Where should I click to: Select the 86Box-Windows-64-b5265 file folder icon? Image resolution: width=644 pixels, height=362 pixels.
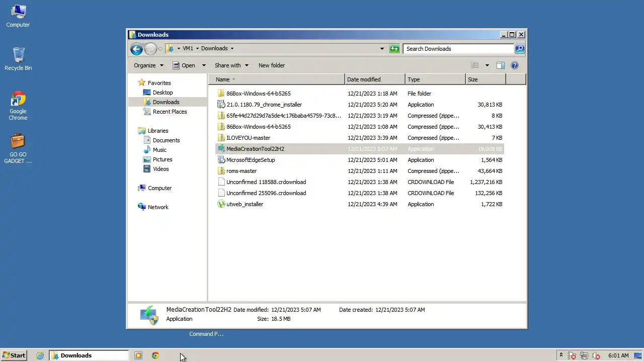(x=221, y=94)
